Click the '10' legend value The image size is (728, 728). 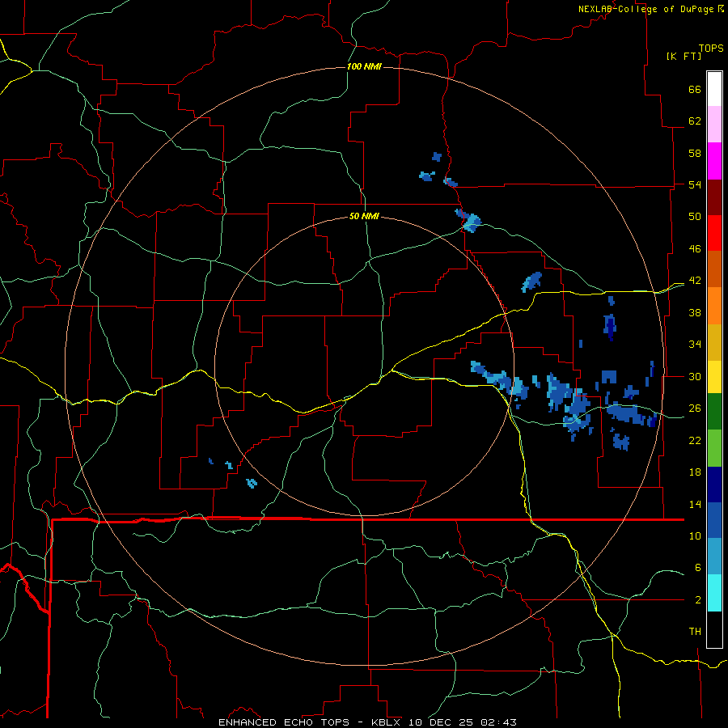[695, 535]
